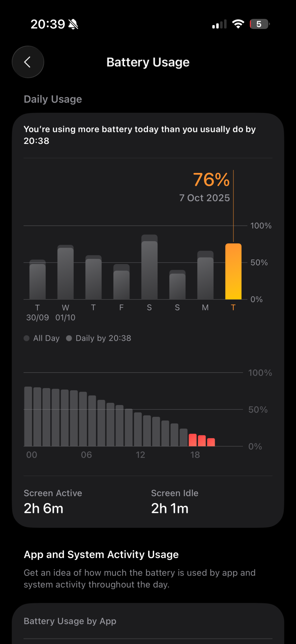The height and width of the screenshot is (644, 296).
Task: Tap the 00 hour battery level bar
Action: point(28,416)
